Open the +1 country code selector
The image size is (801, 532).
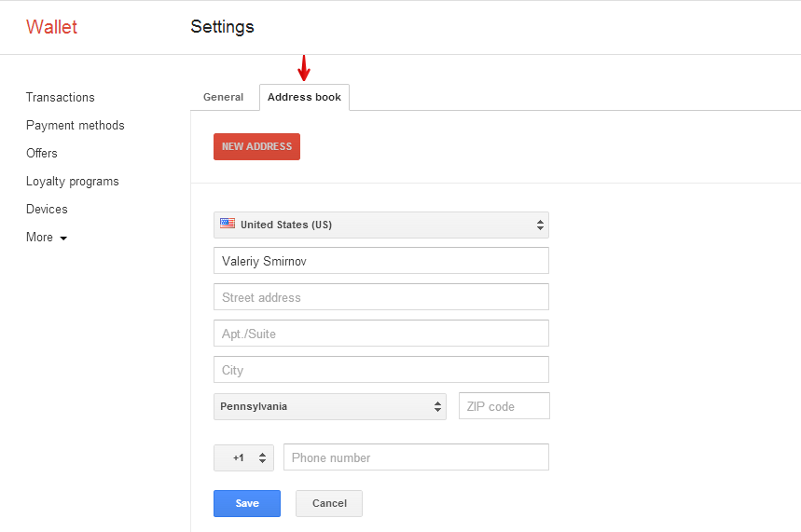243,457
